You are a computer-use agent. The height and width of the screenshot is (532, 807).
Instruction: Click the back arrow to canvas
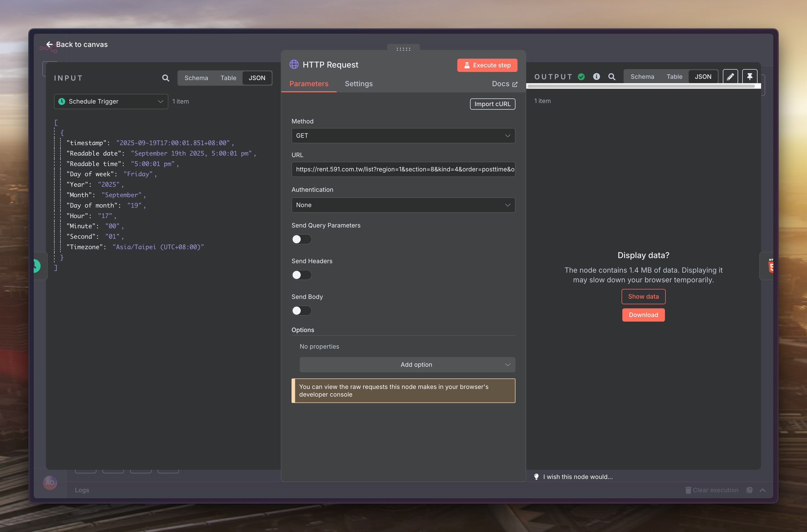[x=49, y=44]
